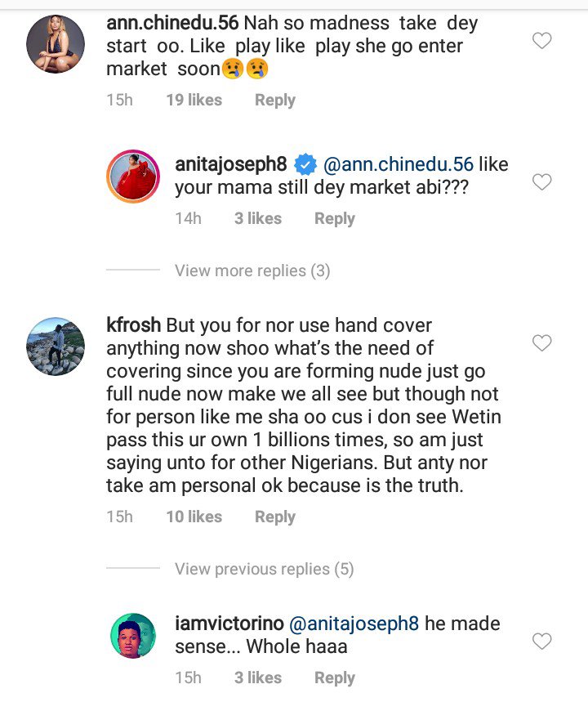The height and width of the screenshot is (711, 588).
Task: Expand View previous replies (5)
Action: click(x=264, y=569)
